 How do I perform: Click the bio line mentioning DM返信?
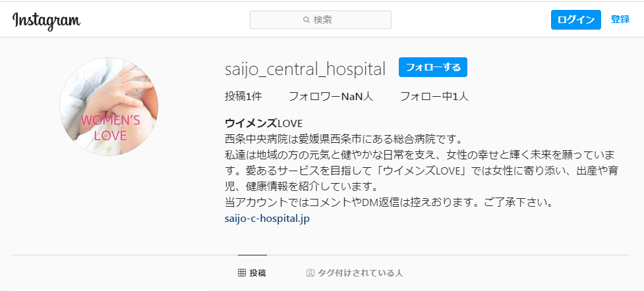click(388, 203)
